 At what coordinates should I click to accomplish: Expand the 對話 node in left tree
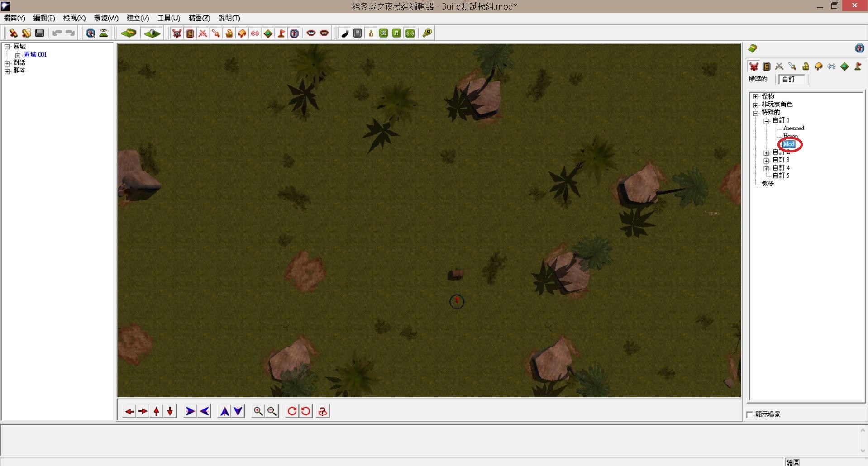(x=7, y=63)
